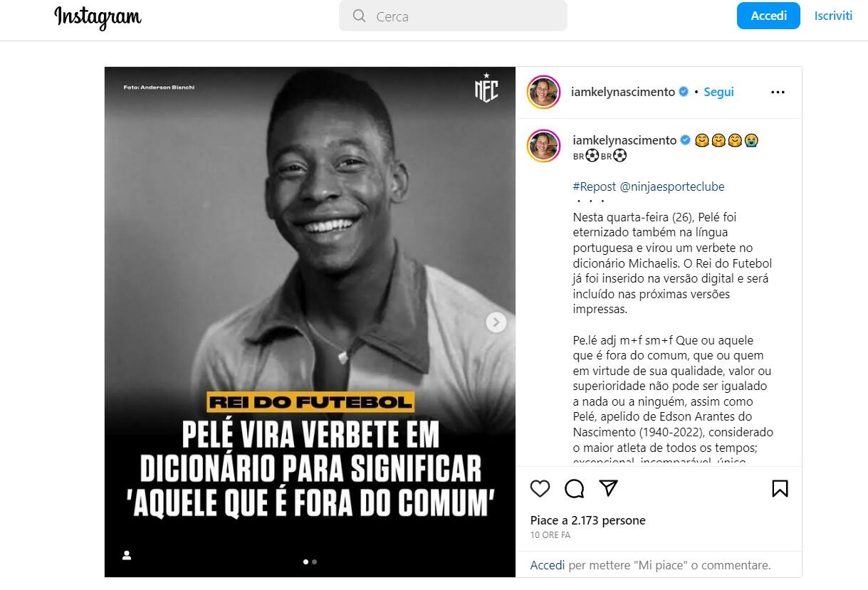Click the tagged people icon on the photo

click(127, 555)
